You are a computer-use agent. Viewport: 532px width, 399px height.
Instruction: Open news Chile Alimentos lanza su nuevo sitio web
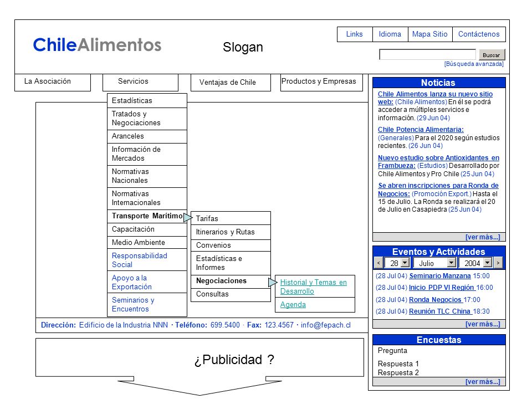pos(435,98)
